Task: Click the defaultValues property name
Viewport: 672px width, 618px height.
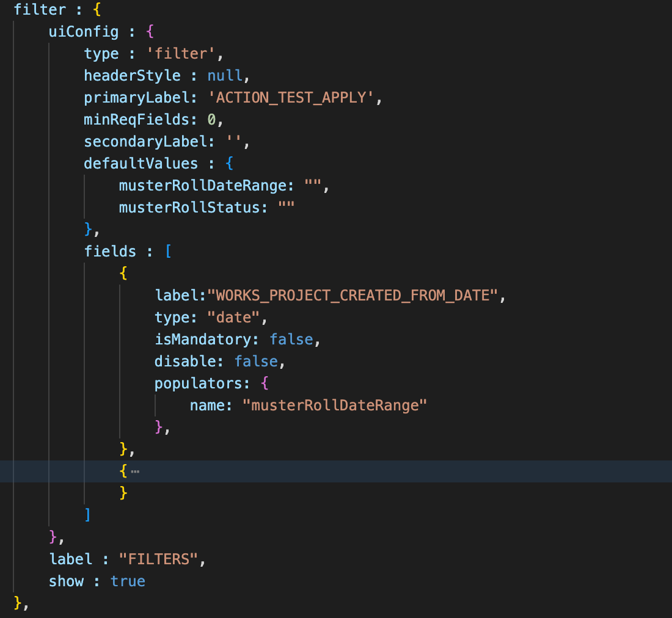Action: point(141,164)
